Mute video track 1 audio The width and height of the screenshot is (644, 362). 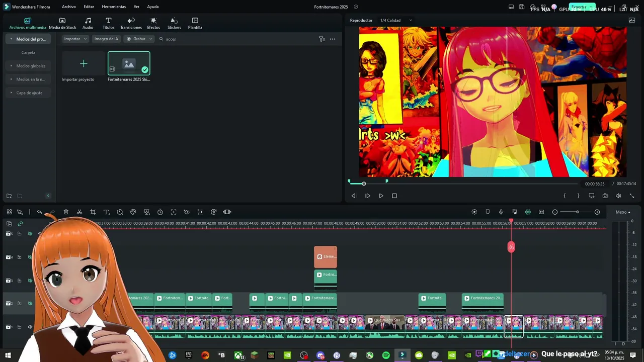[30, 327]
